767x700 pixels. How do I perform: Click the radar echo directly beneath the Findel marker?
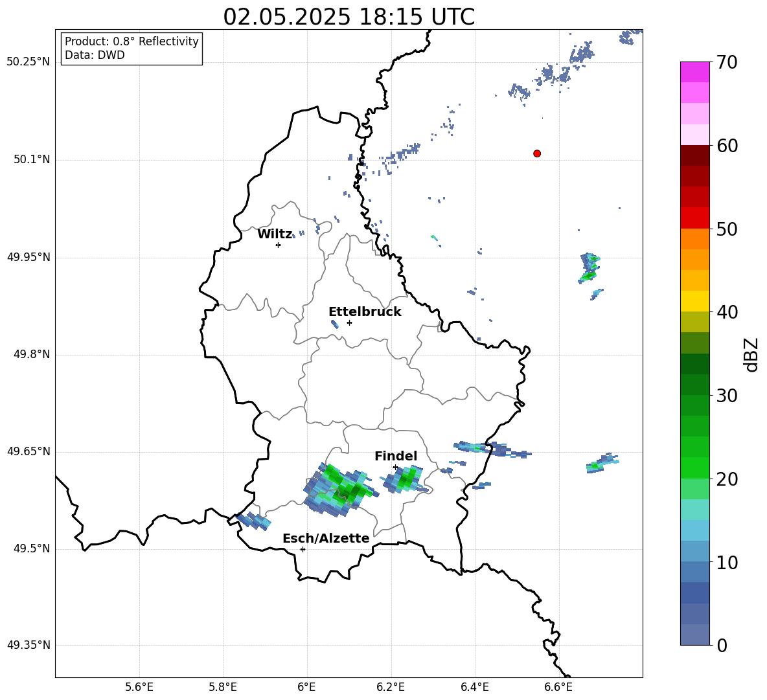coord(405,480)
